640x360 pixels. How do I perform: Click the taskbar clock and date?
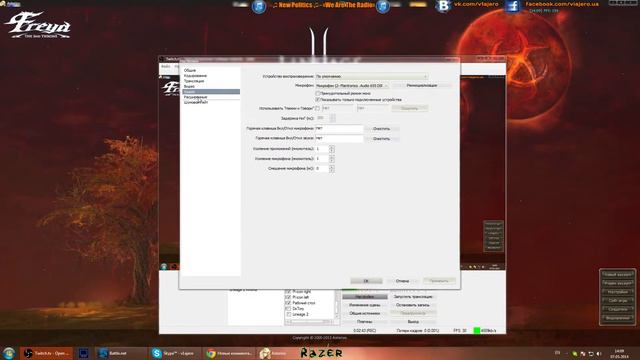[x=619, y=353]
